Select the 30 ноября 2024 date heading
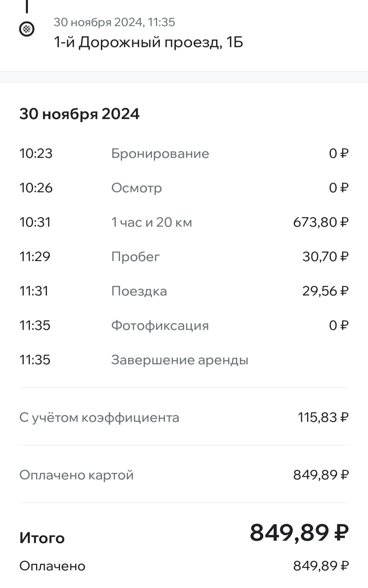 pyautogui.click(x=79, y=114)
